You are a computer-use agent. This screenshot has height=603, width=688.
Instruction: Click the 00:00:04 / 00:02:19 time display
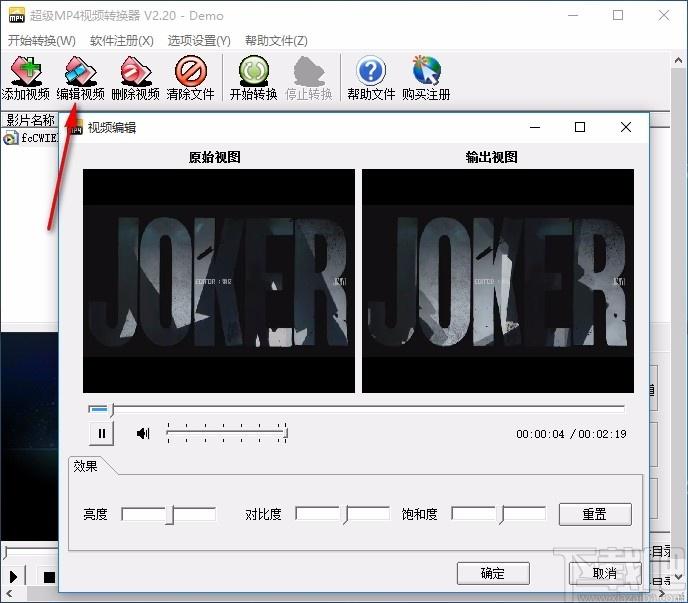click(x=571, y=434)
